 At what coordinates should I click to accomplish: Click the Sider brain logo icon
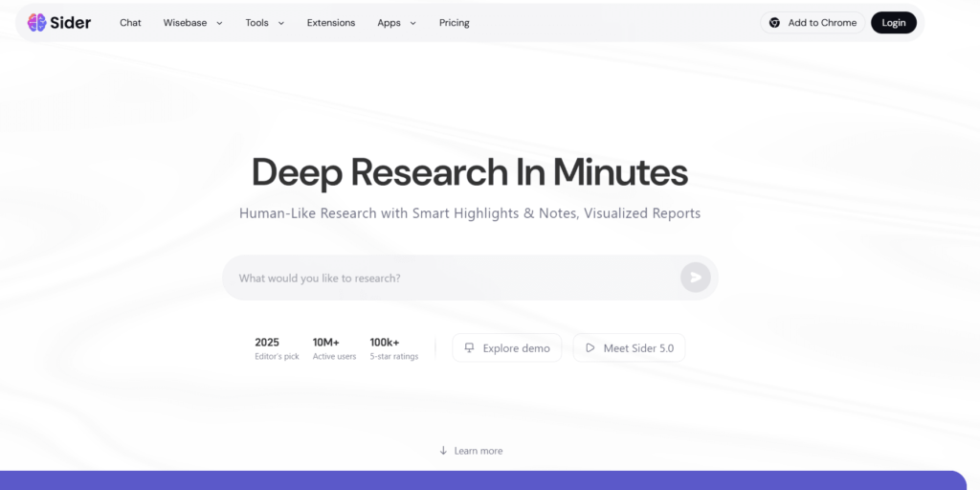click(x=36, y=23)
